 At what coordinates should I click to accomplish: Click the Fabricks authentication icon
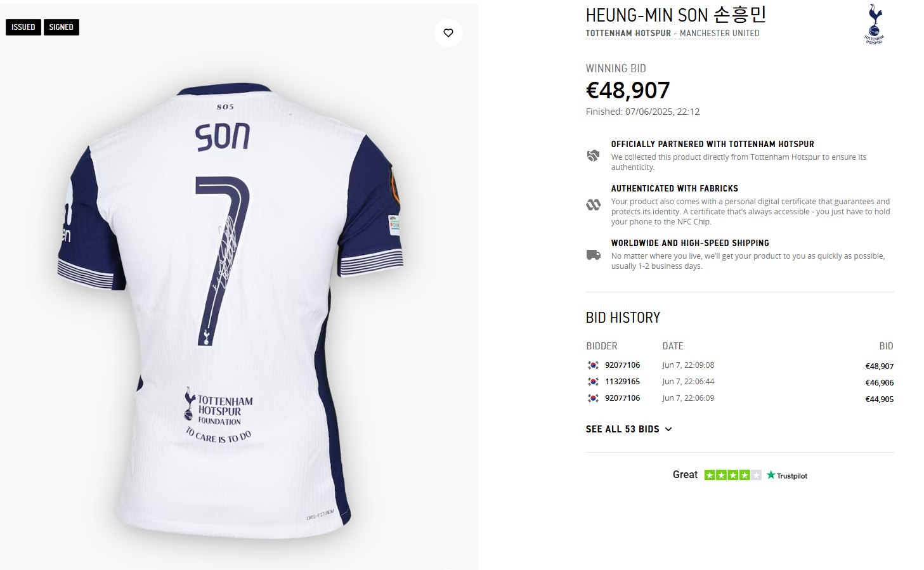[593, 205]
